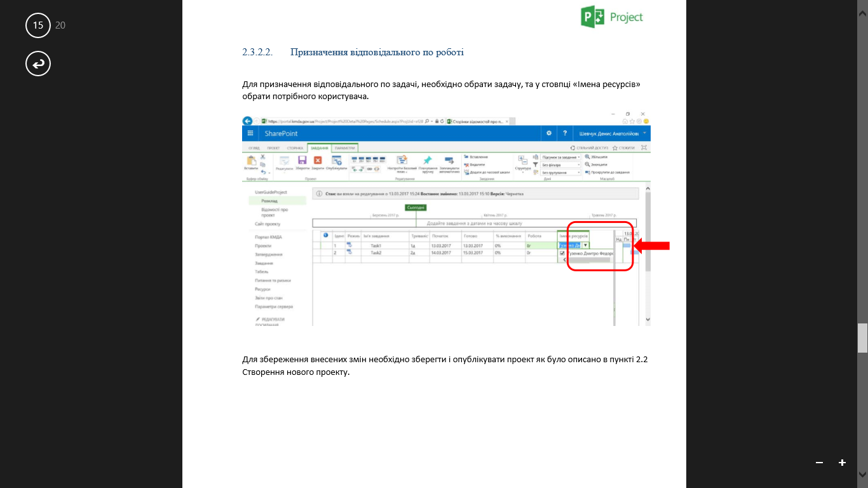Click the 'Ресурси' link in left navigation
Image resolution: width=868 pixels, height=488 pixels.
point(263,289)
